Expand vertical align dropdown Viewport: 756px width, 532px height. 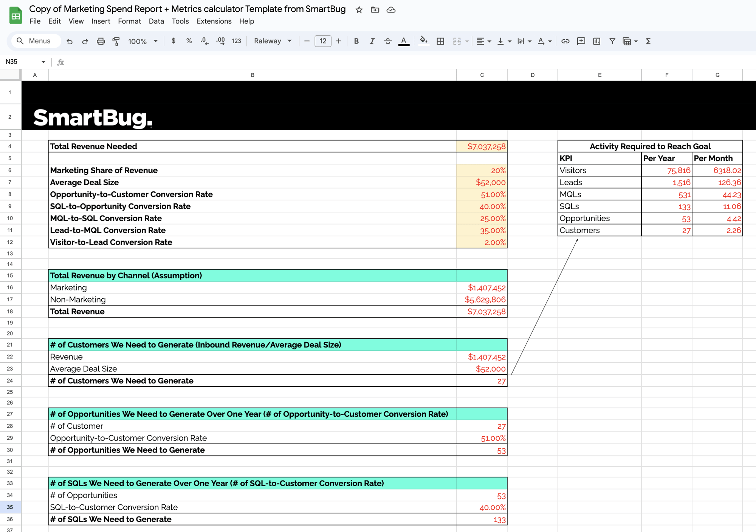point(510,41)
